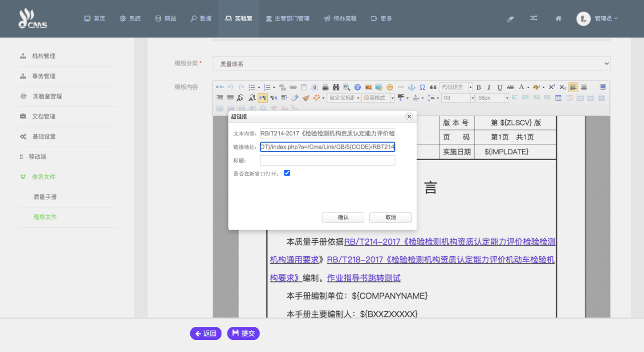Click the editor fullscreen monitor icon

click(x=603, y=87)
